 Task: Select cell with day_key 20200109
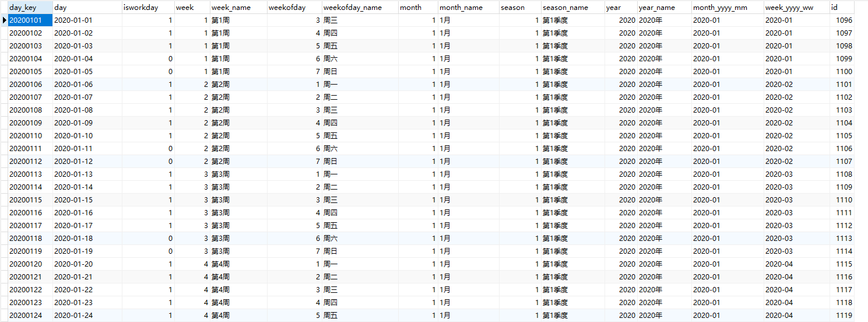(30, 123)
